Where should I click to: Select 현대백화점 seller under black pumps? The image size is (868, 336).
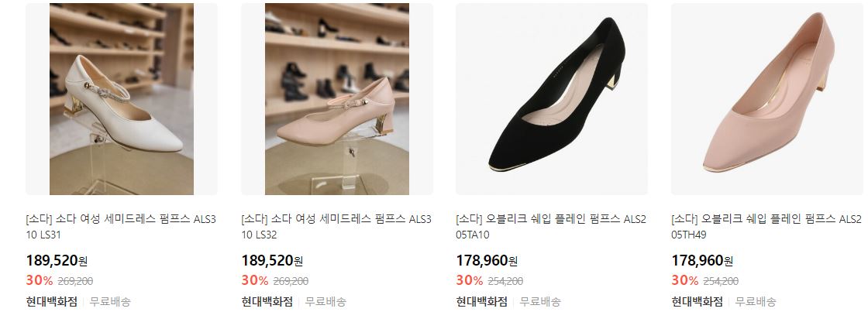(x=482, y=302)
